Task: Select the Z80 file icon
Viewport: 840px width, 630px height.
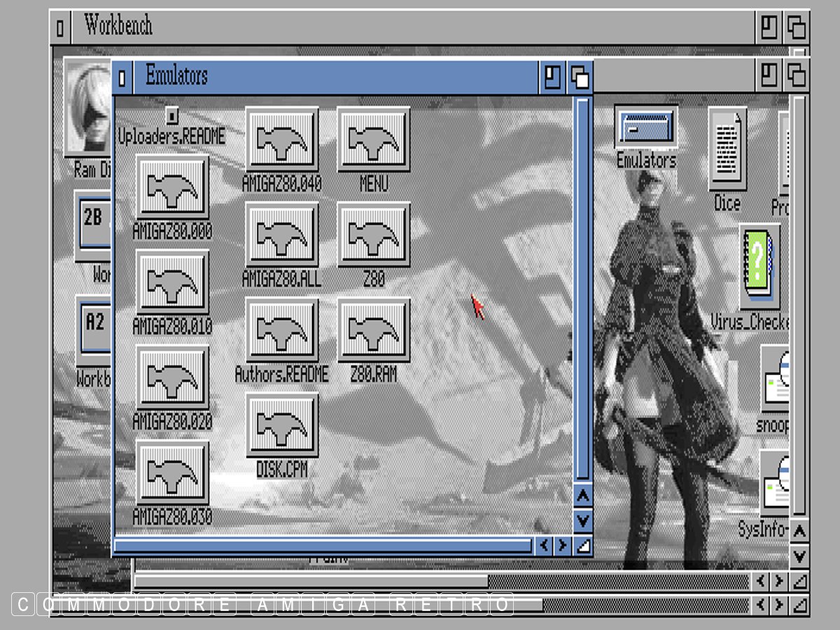Action: [373, 234]
